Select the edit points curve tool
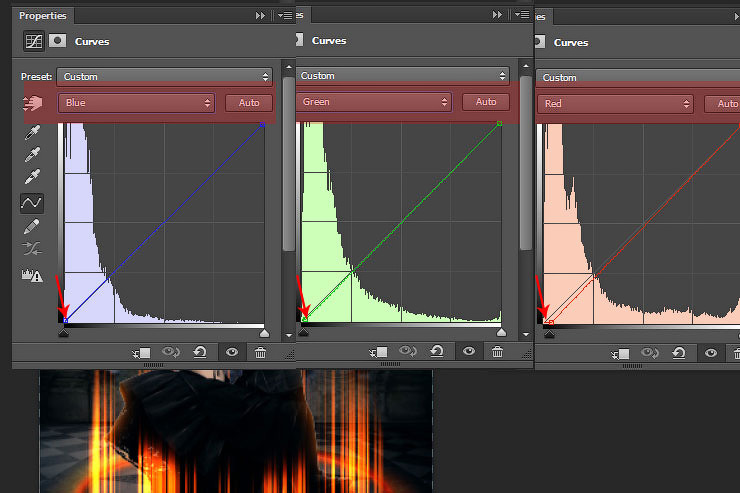 pyautogui.click(x=33, y=203)
